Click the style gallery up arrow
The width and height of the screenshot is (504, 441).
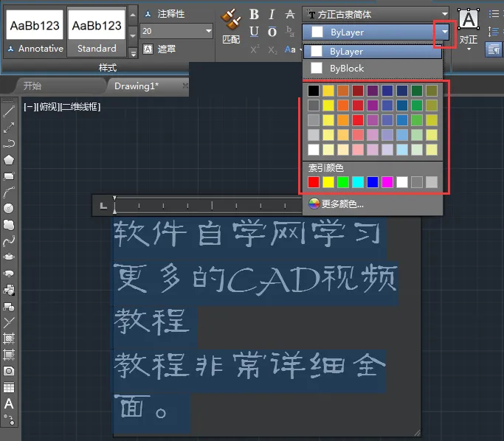pos(133,15)
